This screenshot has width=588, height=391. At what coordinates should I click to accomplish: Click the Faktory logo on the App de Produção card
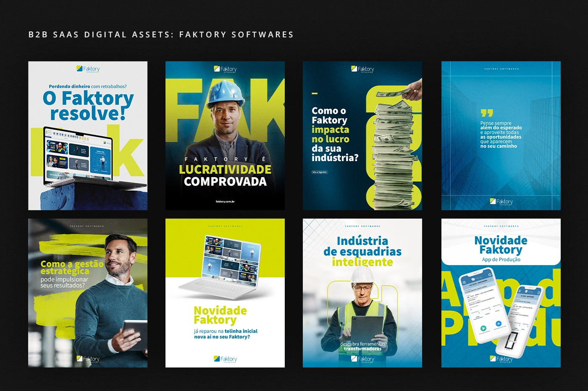[x=501, y=359]
